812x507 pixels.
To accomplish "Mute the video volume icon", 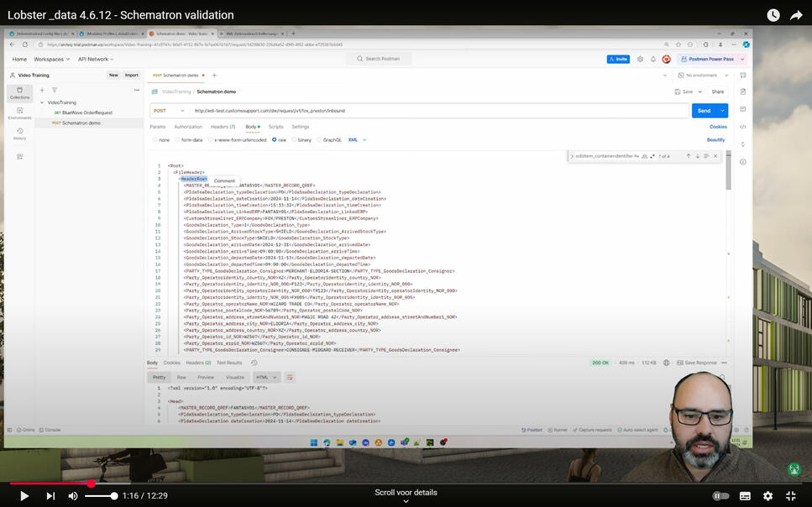I will pyautogui.click(x=73, y=496).
